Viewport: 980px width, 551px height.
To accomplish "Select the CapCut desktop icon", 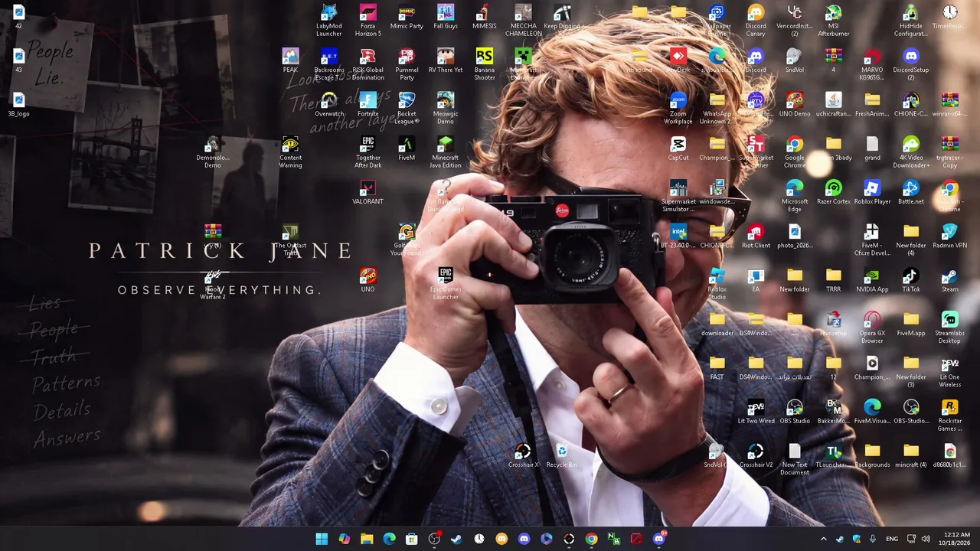I will (678, 148).
